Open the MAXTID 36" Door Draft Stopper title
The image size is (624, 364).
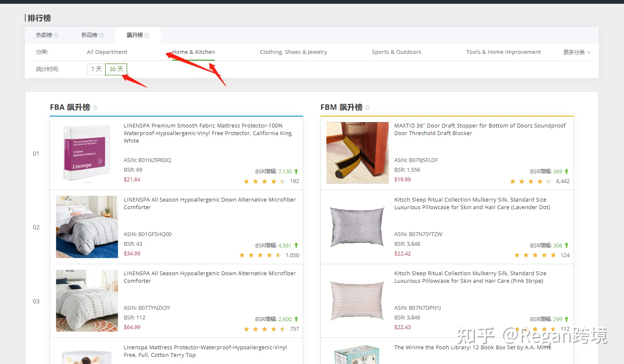click(x=480, y=130)
